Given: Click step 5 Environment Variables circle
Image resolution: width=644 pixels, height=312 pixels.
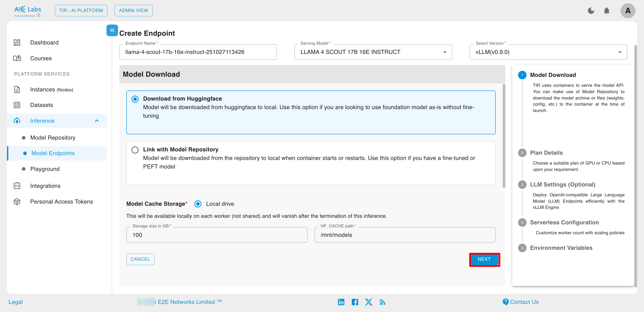Looking at the screenshot, I should pyautogui.click(x=522, y=248).
